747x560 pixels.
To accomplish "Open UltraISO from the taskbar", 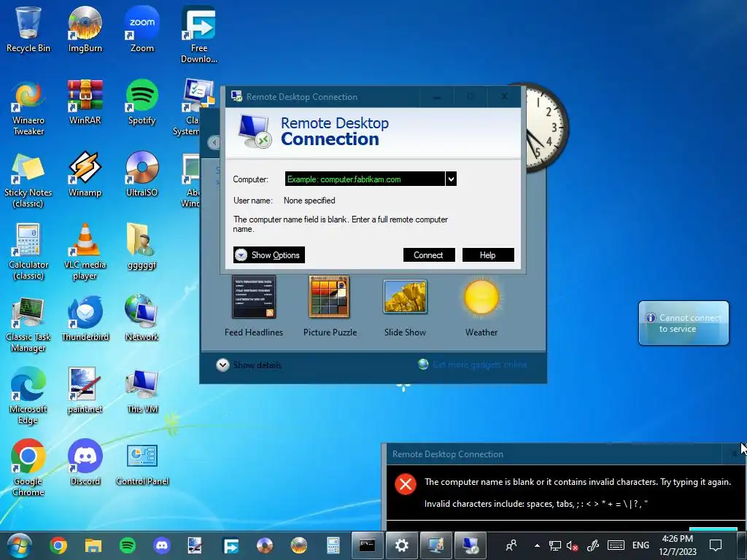I will [265, 545].
